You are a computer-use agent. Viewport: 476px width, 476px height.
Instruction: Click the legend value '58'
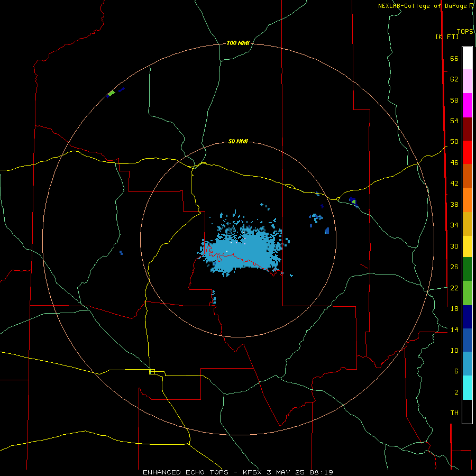tap(454, 100)
